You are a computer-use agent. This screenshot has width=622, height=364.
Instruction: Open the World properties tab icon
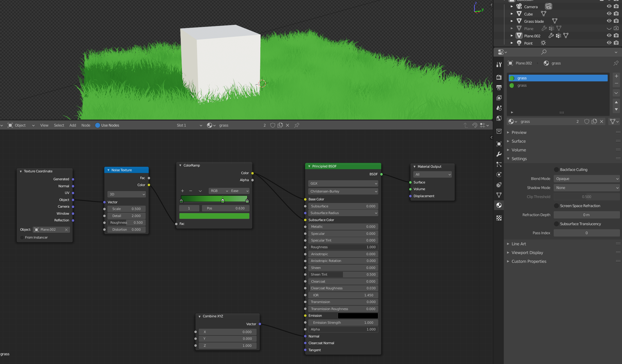click(x=499, y=118)
